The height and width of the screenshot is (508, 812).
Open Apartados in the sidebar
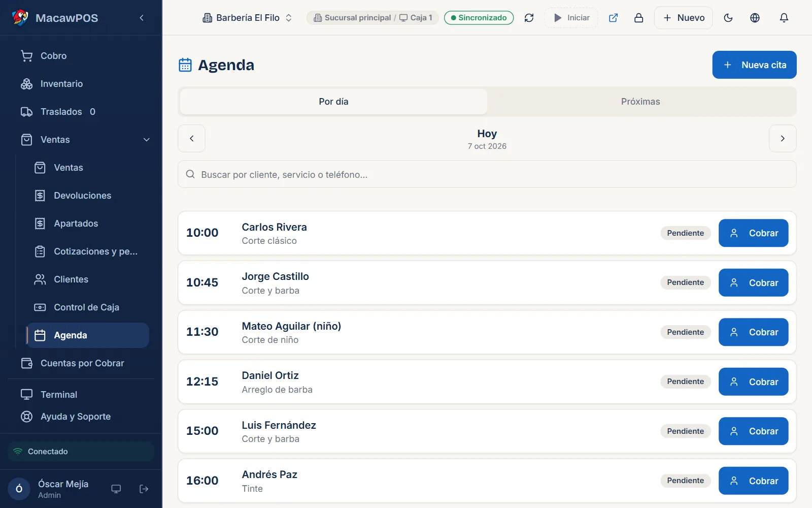click(x=88, y=224)
